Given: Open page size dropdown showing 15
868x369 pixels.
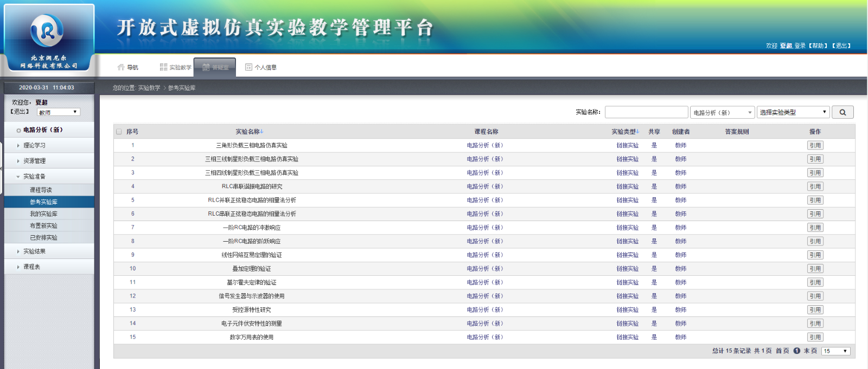Looking at the screenshot, I should point(835,351).
